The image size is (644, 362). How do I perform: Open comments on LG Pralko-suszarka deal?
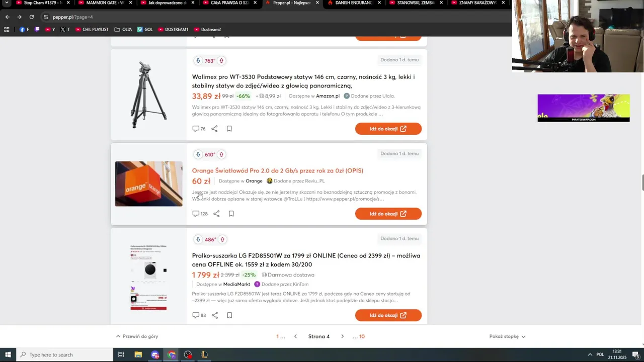[x=199, y=315]
